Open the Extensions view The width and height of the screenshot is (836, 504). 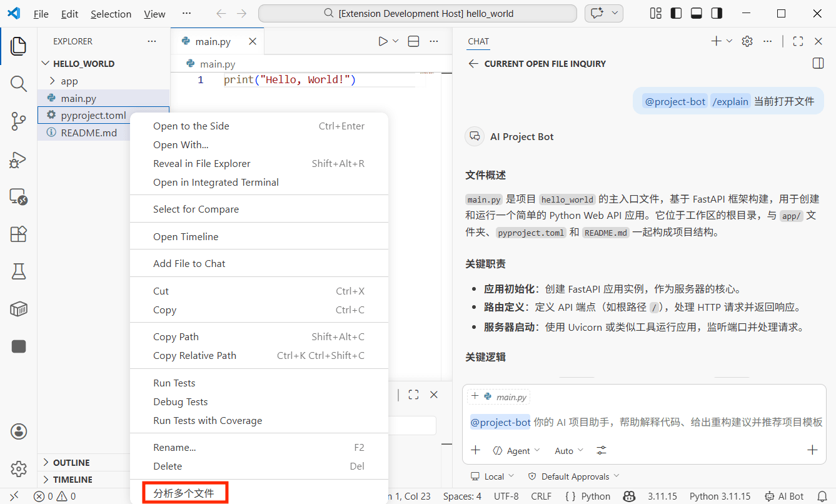[x=18, y=233]
